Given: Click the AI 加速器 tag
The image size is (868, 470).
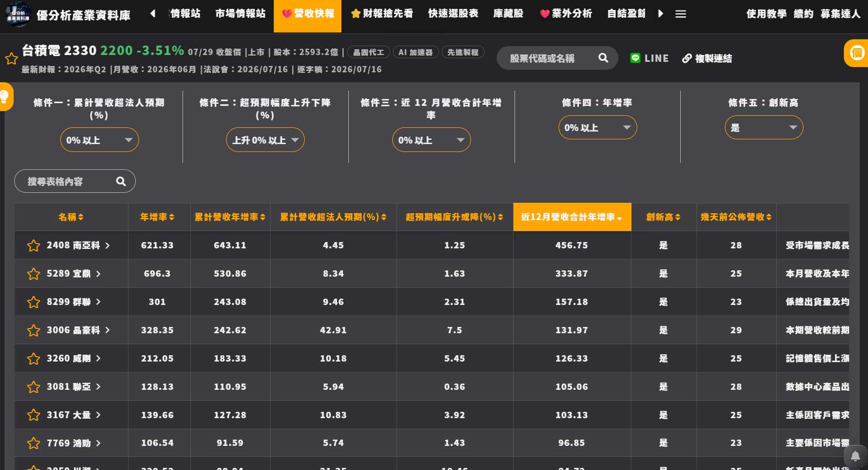Looking at the screenshot, I should point(415,52).
